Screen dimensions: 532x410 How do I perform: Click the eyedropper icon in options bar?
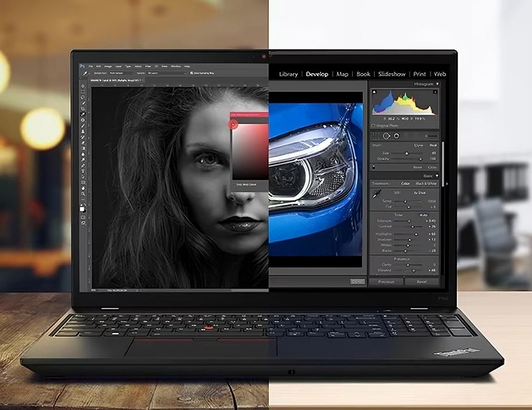(85, 73)
